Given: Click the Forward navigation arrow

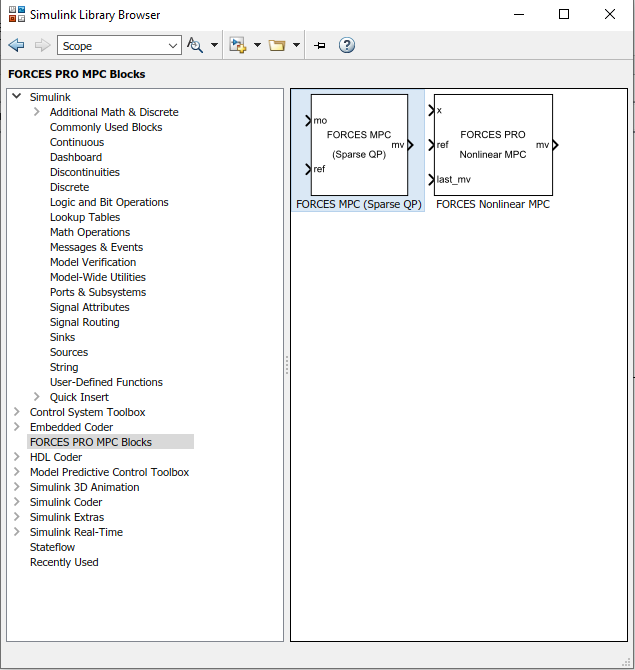Looking at the screenshot, I should 42,45.
